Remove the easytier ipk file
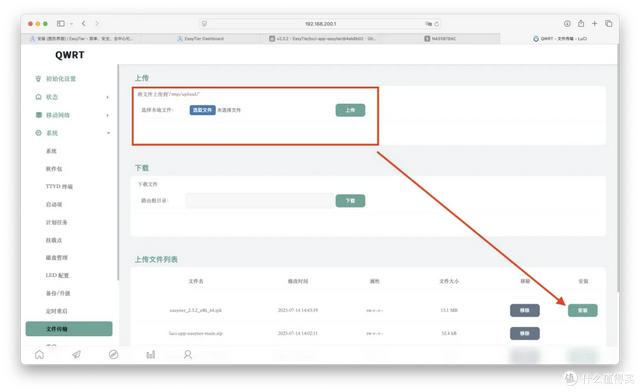Screen dimensions: 640x392 524,310
